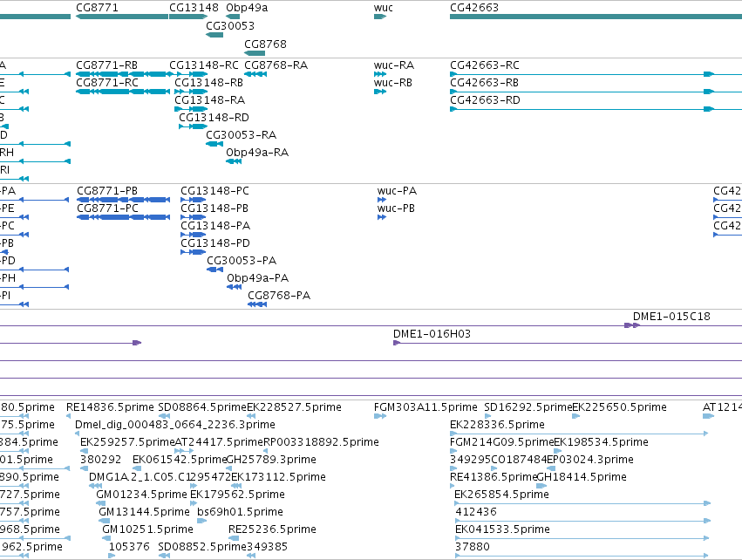The height and width of the screenshot is (560, 742).
Task: Click EST EK265854.5prime
Action: pyautogui.click(x=501, y=495)
